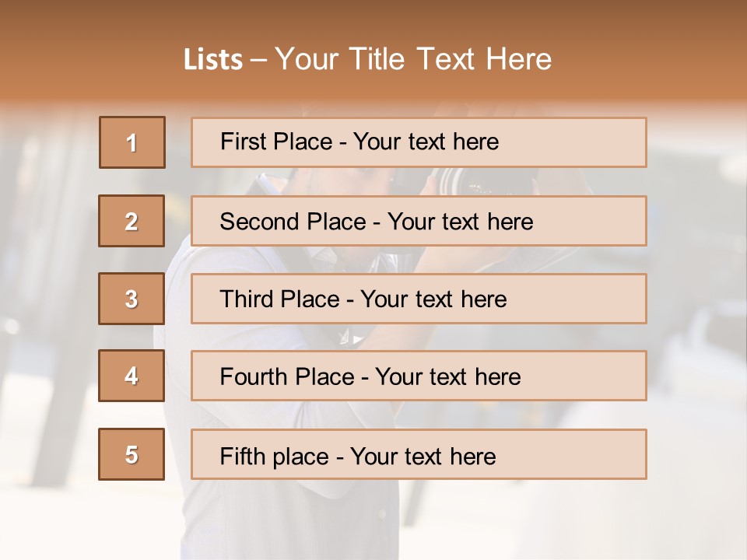
Task: Click the camera lens in background photo
Action: [475, 184]
